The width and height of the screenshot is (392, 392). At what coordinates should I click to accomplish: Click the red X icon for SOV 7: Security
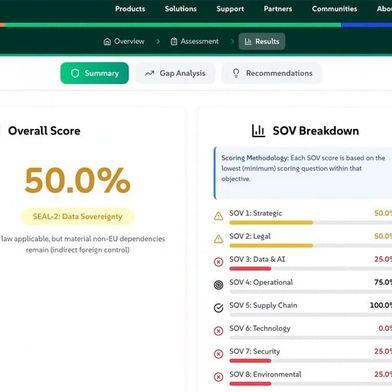(x=218, y=354)
